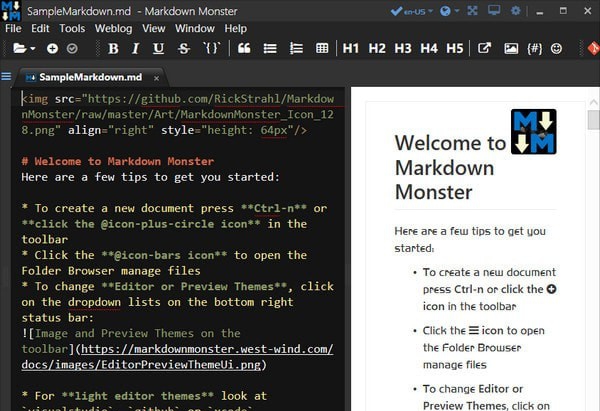Image resolution: width=600 pixels, height=411 pixels.
Task: Insert bulleted list
Action: coord(270,49)
